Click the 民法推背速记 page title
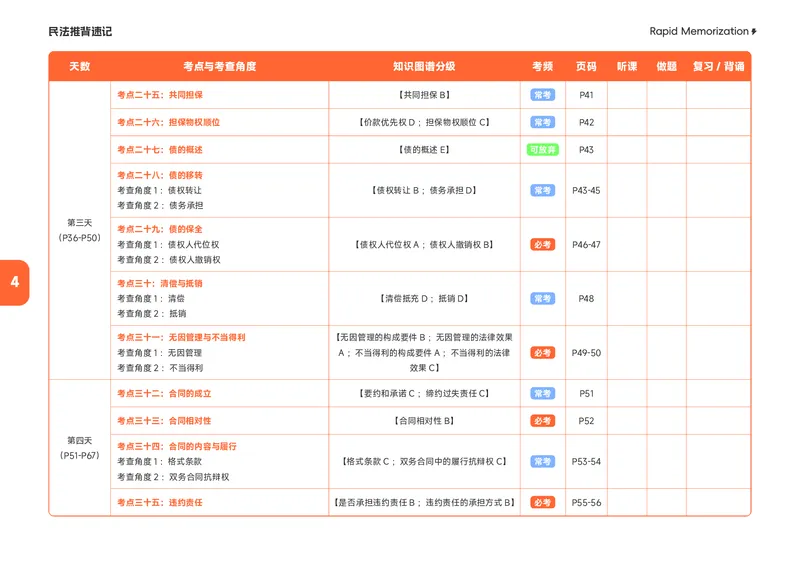The width and height of the screenshot is (800, 566). 80,32
